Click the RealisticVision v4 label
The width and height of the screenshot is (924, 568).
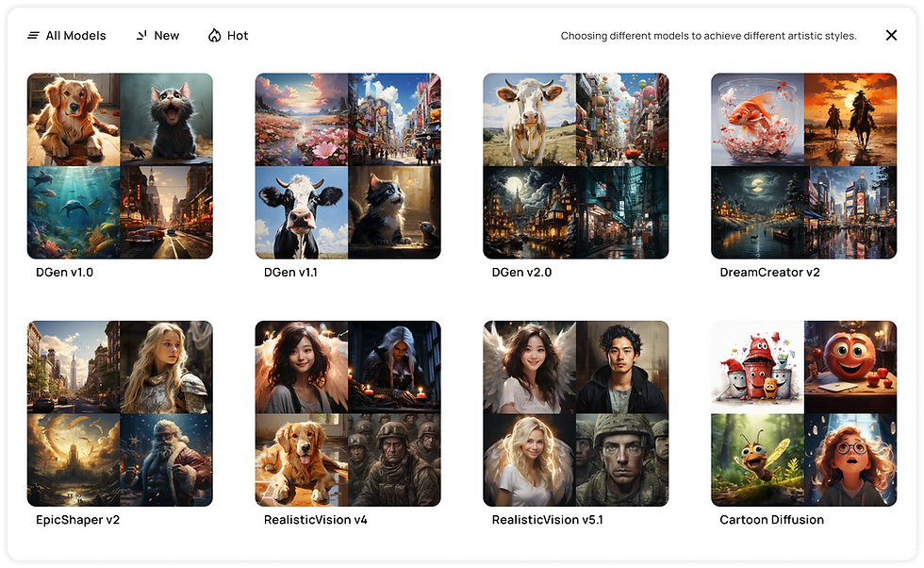point(315,520)
